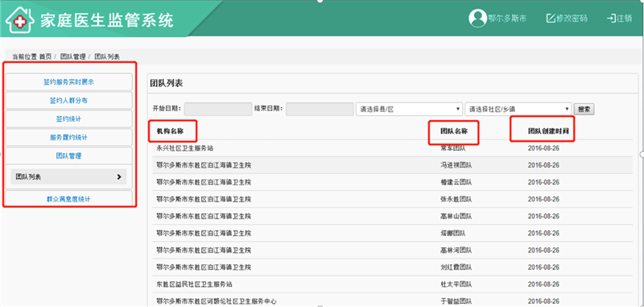Click the date in the 永兴社区卫生服务站 row
Viewport: 644px width, 307px height.
click(x=544, y=148)
